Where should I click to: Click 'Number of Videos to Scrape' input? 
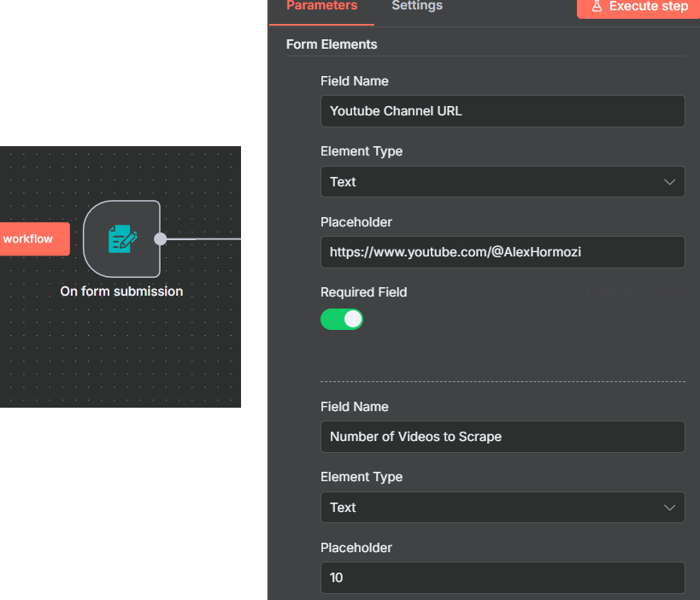point(502,437)
